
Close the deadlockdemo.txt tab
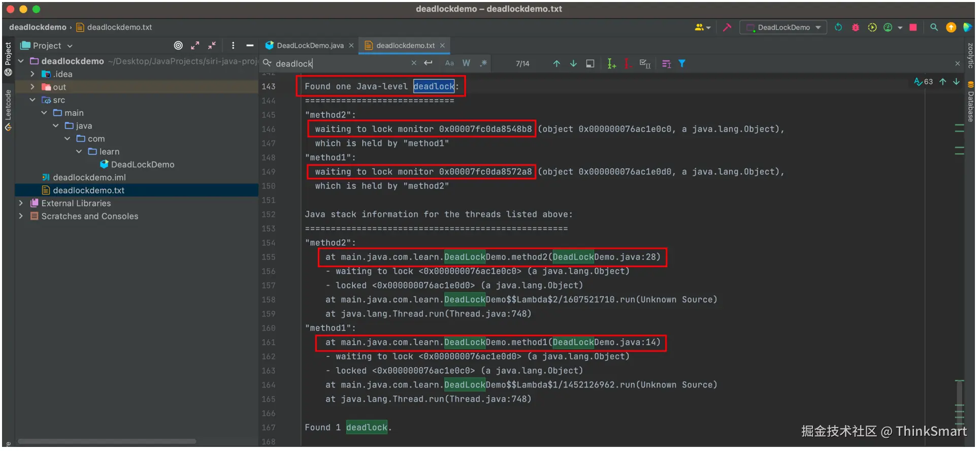[442, 46]
